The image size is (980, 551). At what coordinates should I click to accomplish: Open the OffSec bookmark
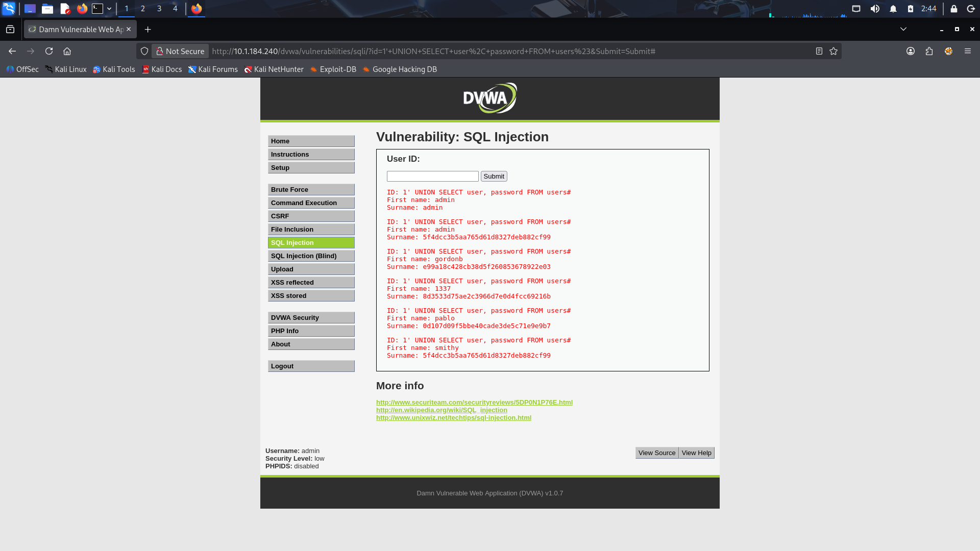point(22,69)
